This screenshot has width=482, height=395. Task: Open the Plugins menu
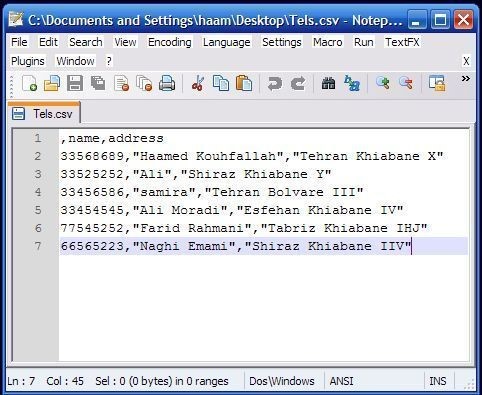pos(28,61)
